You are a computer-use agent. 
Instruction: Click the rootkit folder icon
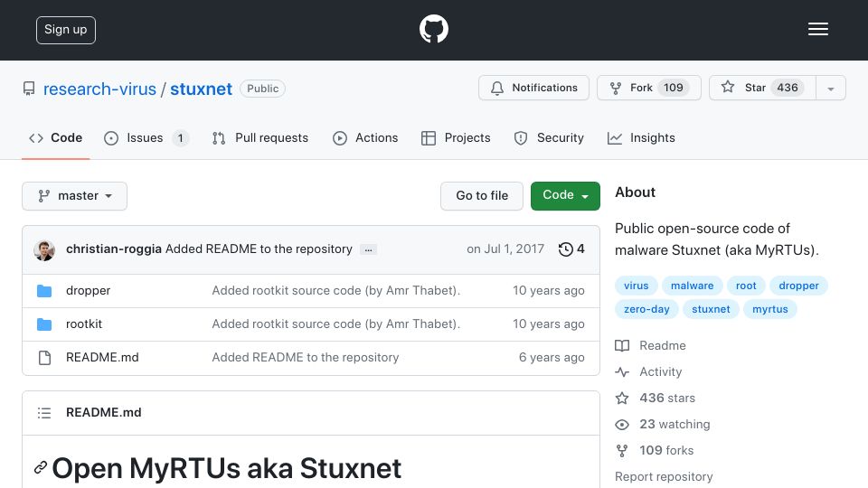[x=44, y=324]
